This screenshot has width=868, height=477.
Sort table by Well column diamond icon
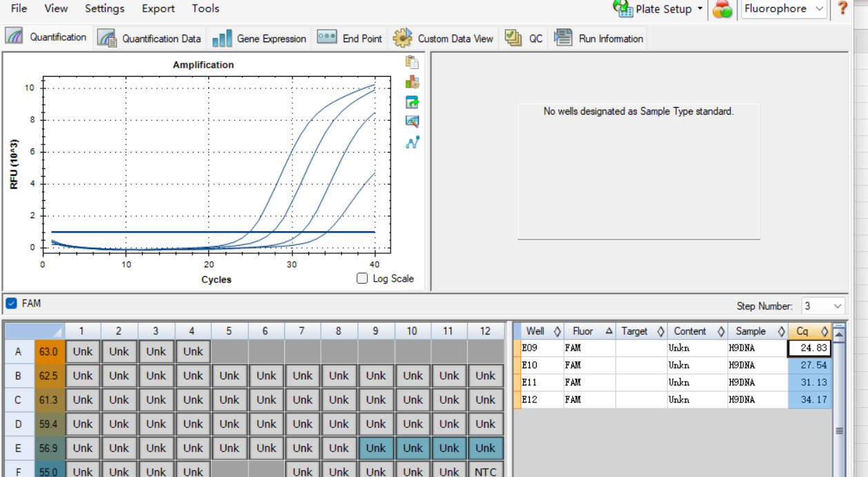click(x=558, y=331)
